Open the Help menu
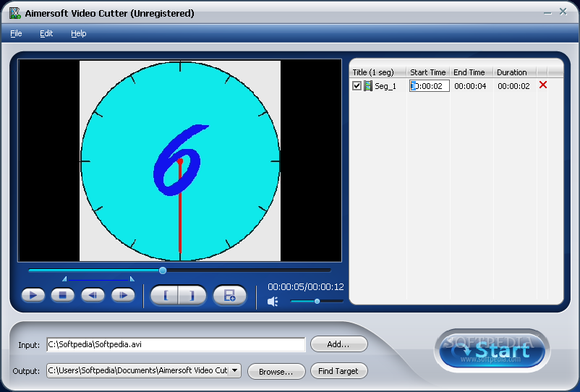The image size is (580, 392). [x=78, y=34]
